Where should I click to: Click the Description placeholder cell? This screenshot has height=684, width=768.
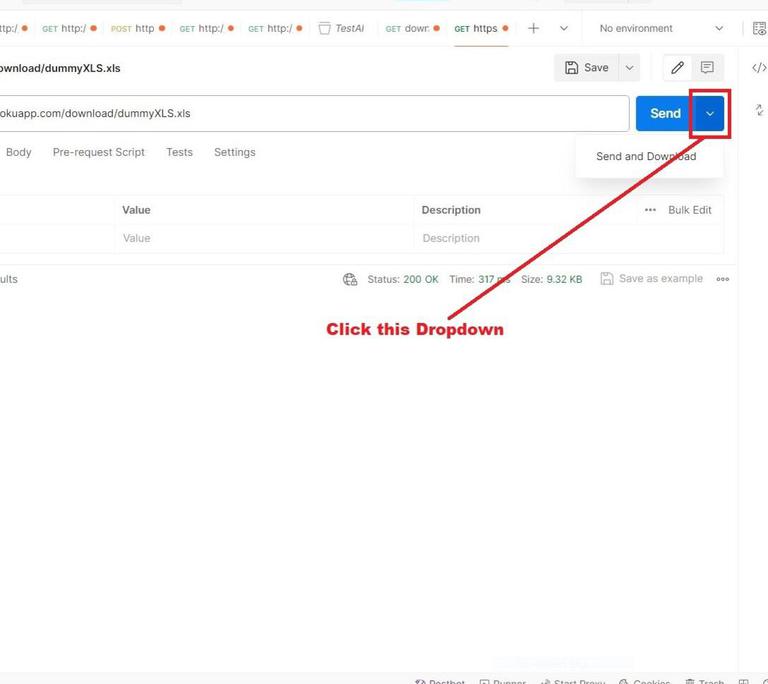point(568,239)
